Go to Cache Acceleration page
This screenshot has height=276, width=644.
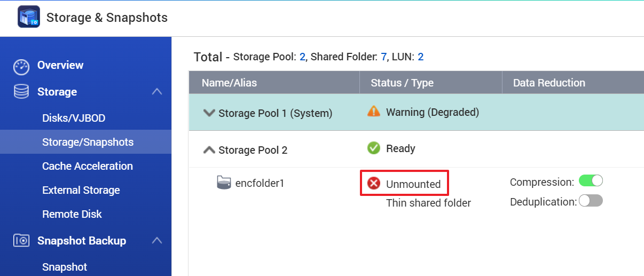[x=88, y=166]
